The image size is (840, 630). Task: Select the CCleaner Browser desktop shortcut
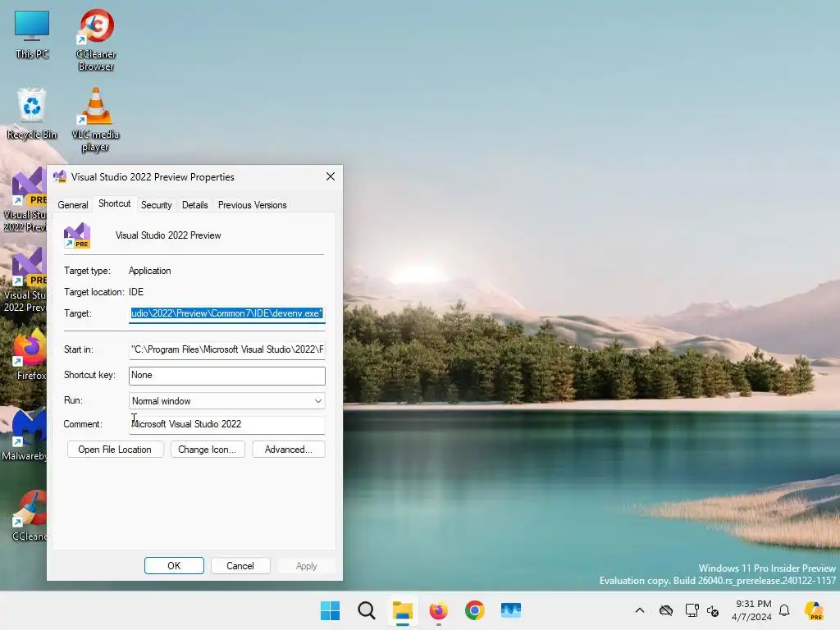[96, 39]
